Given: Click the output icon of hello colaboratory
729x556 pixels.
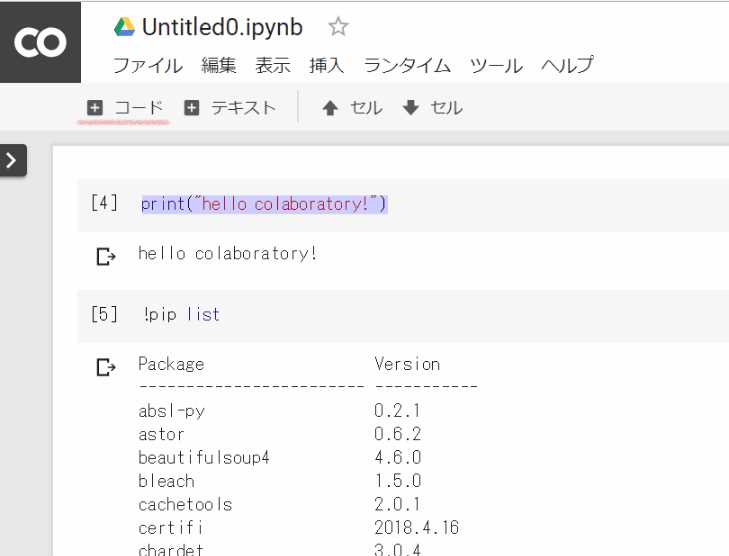Looking at the screenshot, I should 105,257.
